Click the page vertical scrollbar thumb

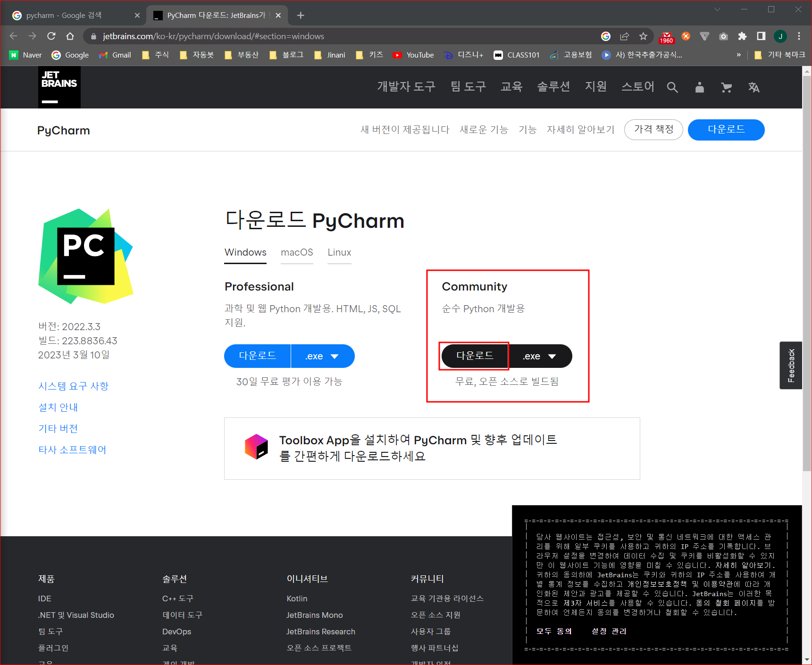pos(807,274)
